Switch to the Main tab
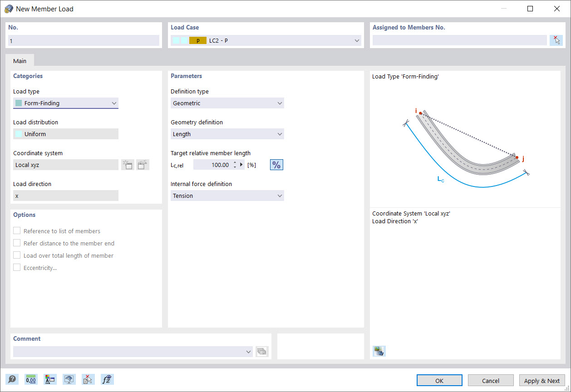This screenshot has height=392, width=571. pos(20,60)
